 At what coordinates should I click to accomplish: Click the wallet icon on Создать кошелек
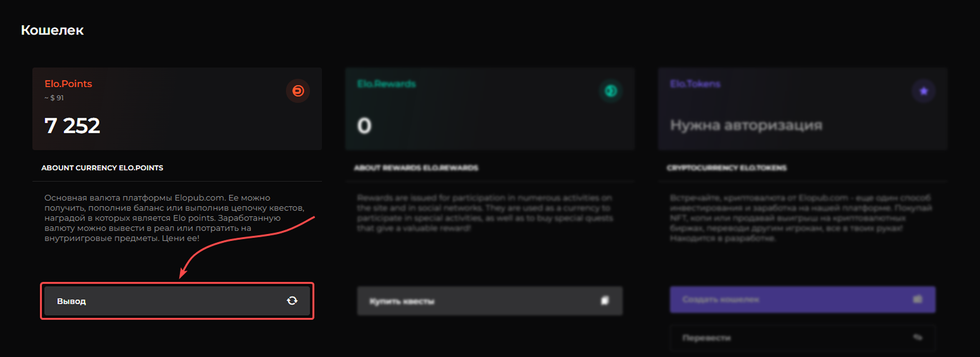[x=917, y=299]
